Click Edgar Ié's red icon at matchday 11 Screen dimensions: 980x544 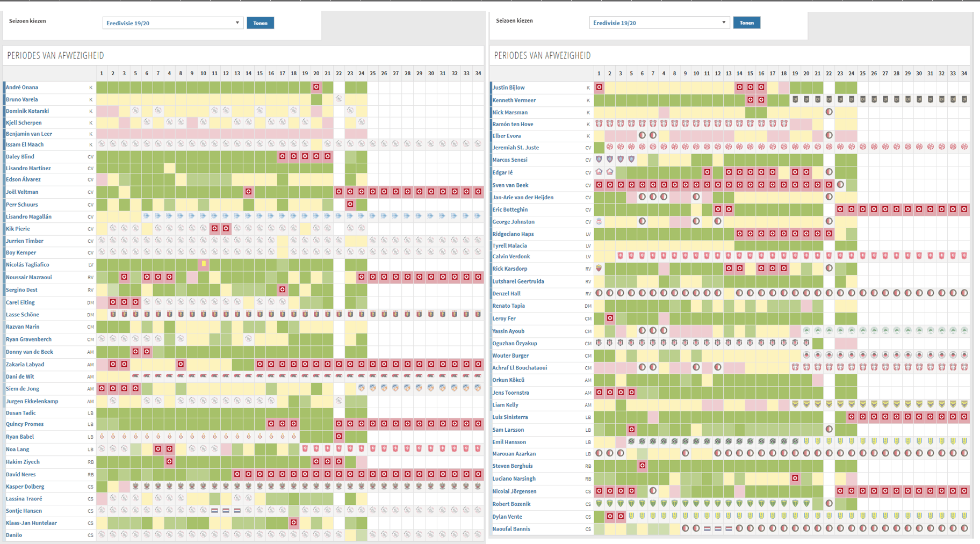(707, 172)
